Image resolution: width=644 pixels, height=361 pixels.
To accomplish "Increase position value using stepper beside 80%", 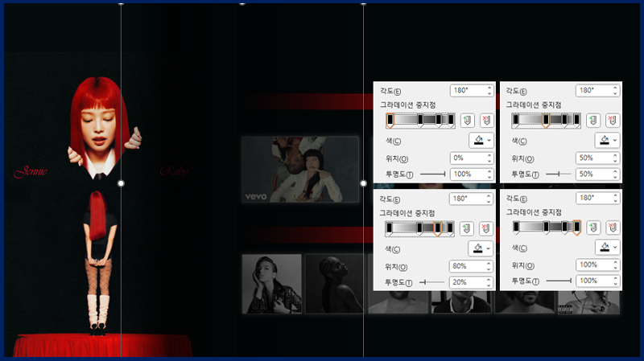I will tap(489, 264).
